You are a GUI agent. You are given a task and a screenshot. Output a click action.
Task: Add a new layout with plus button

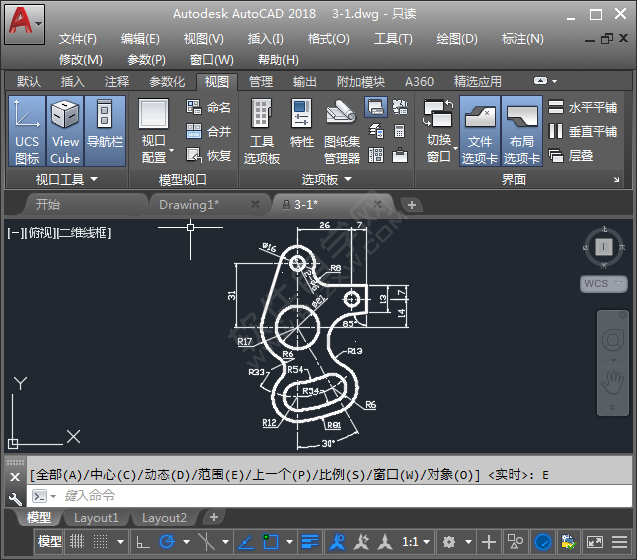[x=214, y=517]
